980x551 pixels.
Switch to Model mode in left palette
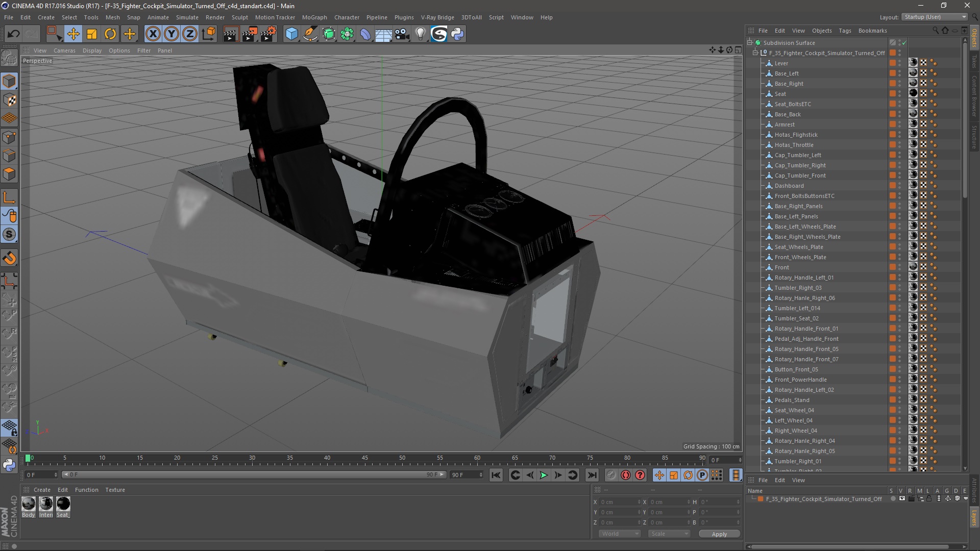pos(9,82)
